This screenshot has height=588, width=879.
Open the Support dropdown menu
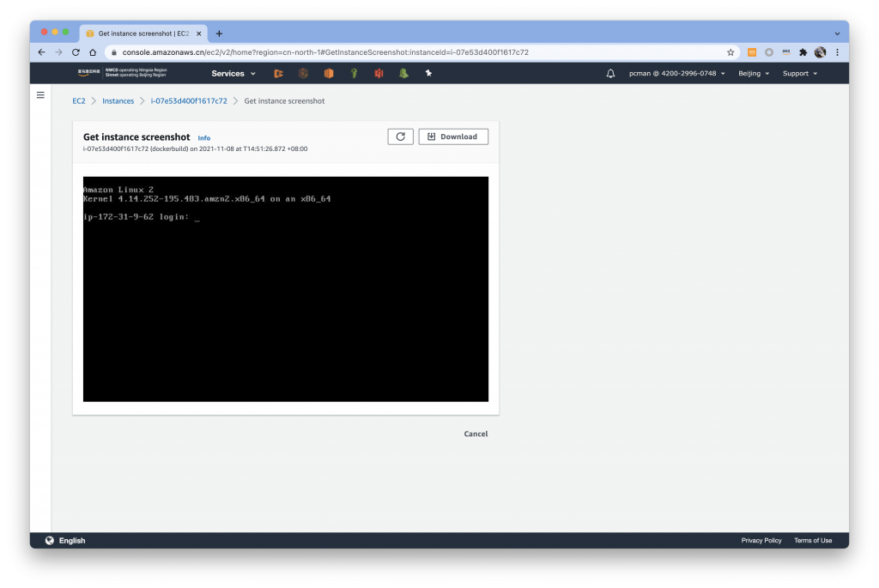pos(799,74)
